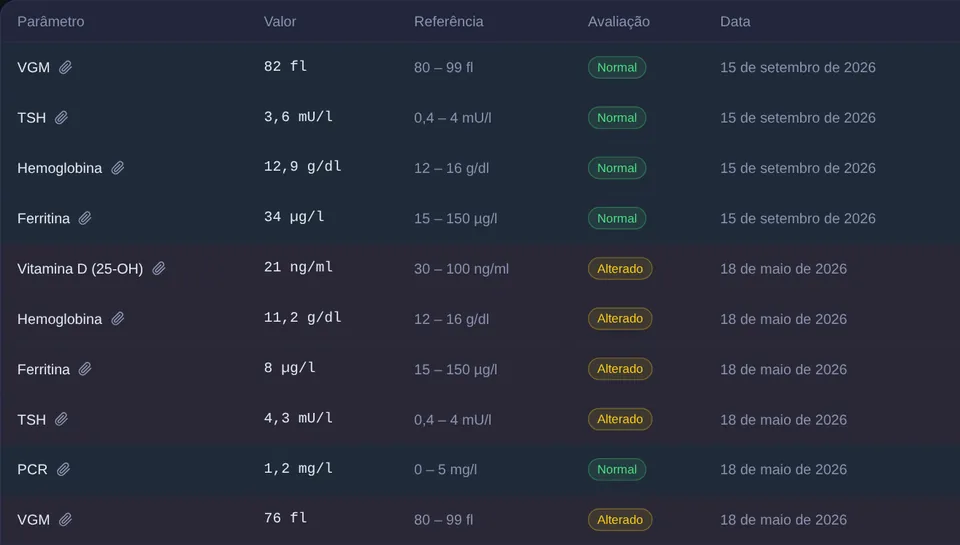Open attachment icon for Ferritina 34 µg/l row
This screenshot has height=545, width=960.
tap(85, 218)
